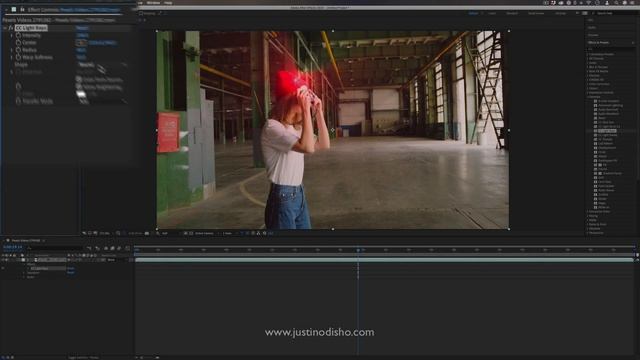Open the Help menu
640x360 pixels.
(168, 2)
